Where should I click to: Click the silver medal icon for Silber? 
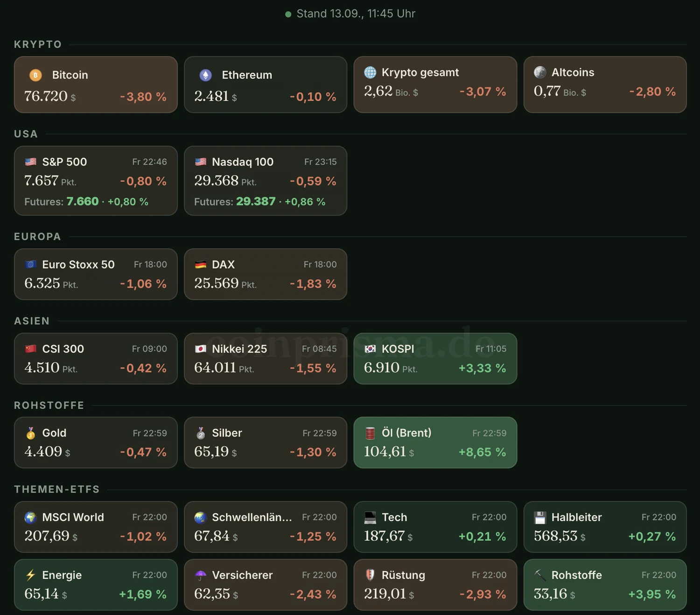[x=201, y=433]
